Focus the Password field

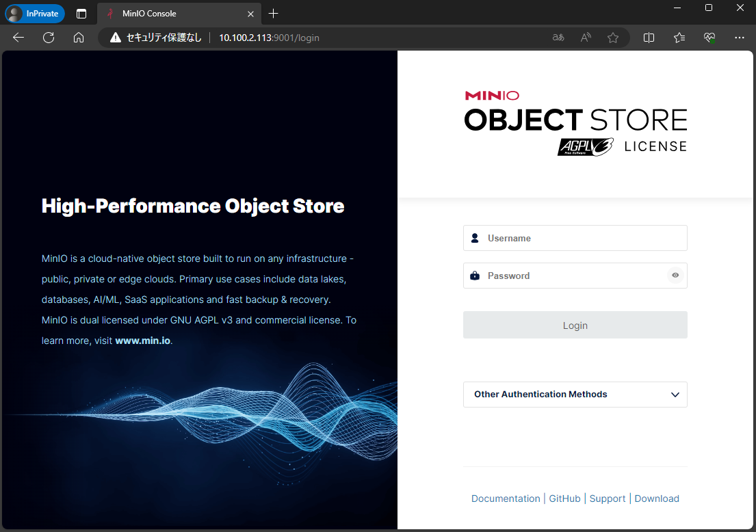[x=575, y=276]
